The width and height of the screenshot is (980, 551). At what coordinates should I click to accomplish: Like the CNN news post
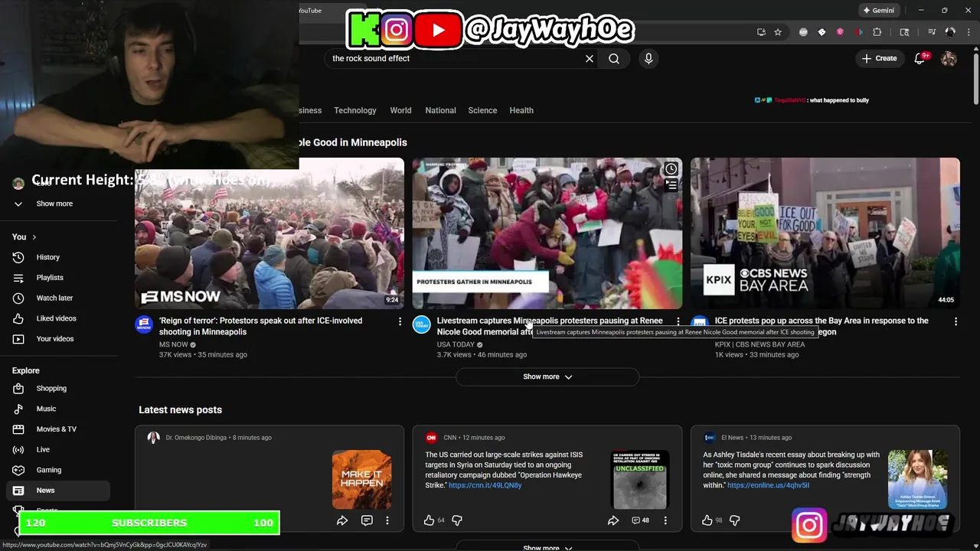429,520
